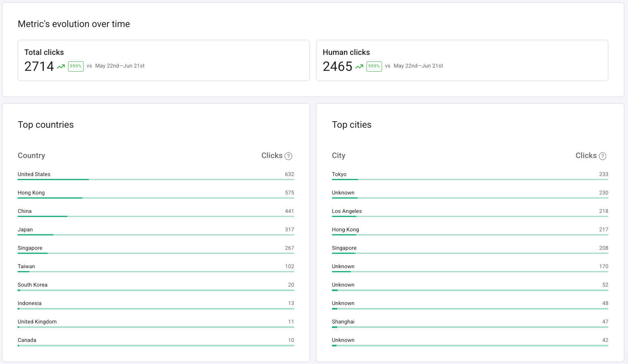Click the Shanghai city row
The image size is (628, 364).
click(470, 323)
